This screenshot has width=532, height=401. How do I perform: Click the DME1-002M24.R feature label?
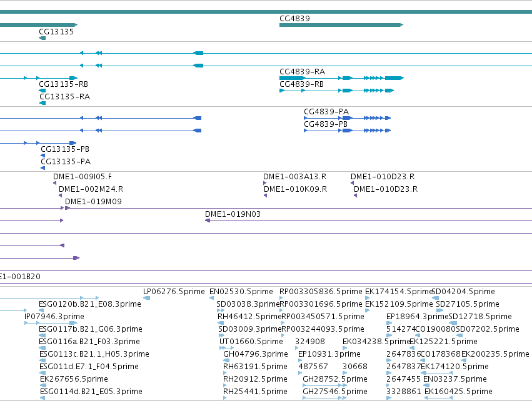pos(91,189)
